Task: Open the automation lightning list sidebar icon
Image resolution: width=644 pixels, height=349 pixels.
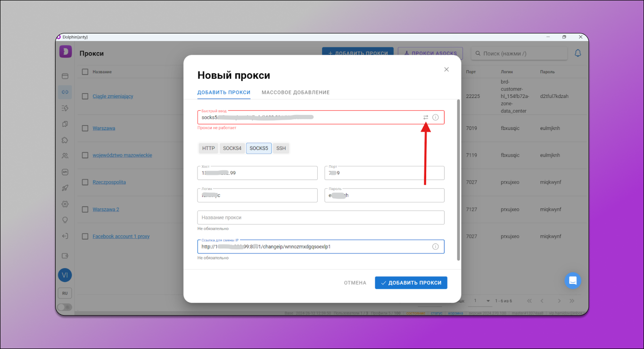Action: pyautogui.click(x=65, y=108)
